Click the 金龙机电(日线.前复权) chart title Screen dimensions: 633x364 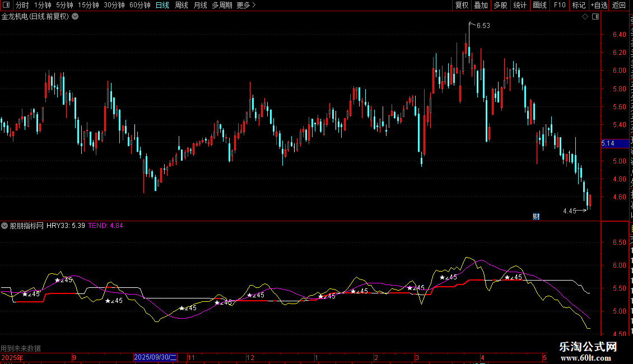tap(35, 17)
